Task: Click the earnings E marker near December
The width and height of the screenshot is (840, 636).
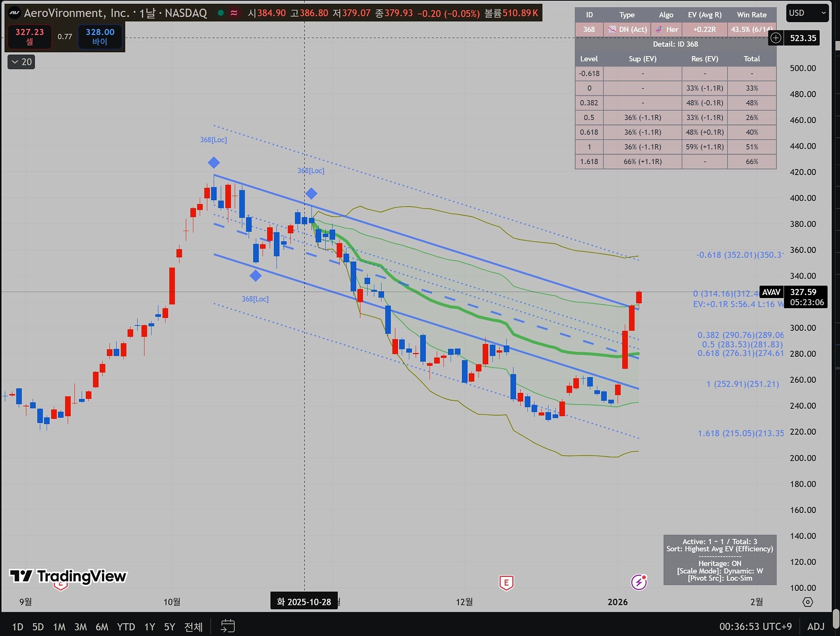Action: click(x=506, y=583)
